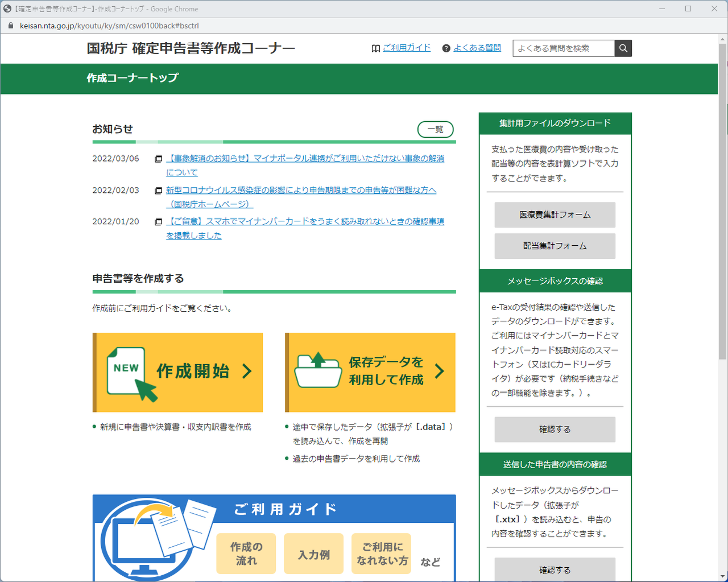
Task: Click the new-window icon next to 2022/01/20 notice
Action: [159, 222]
